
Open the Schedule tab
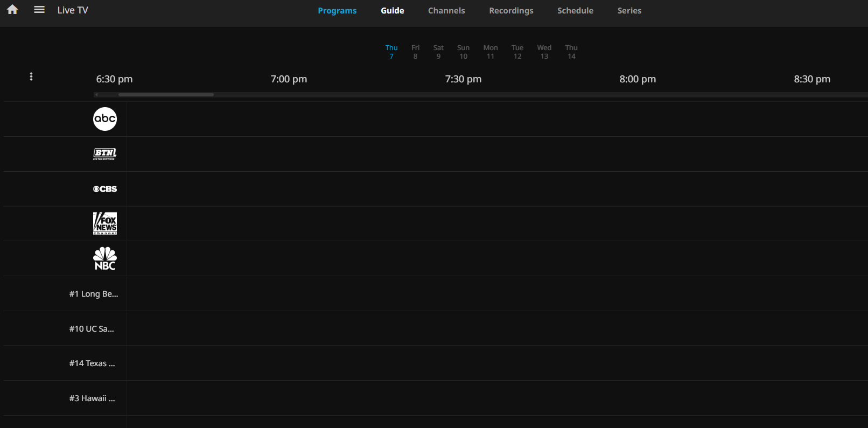point(575,11)
